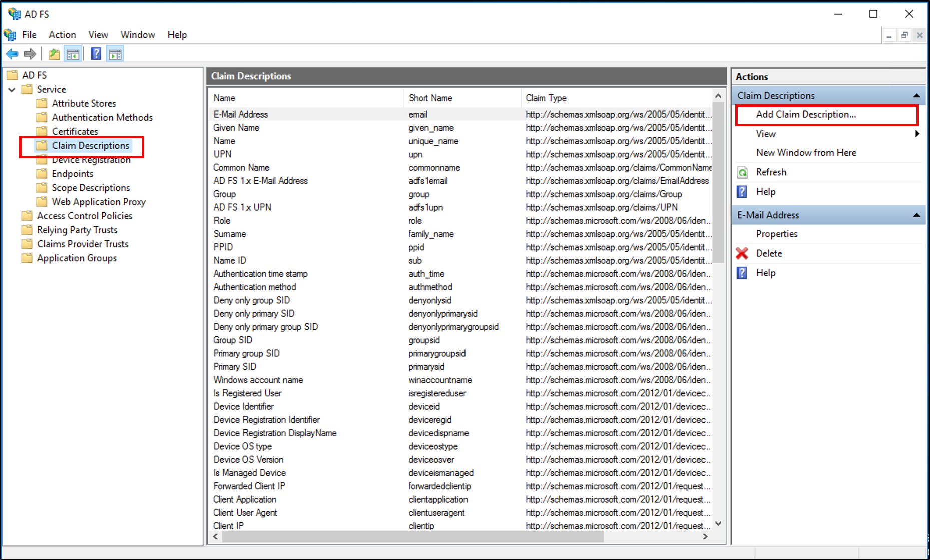Viewport: 930px width, 560px height.
Task: Open the Action menu in the menu bar
Action: (62, 35)
